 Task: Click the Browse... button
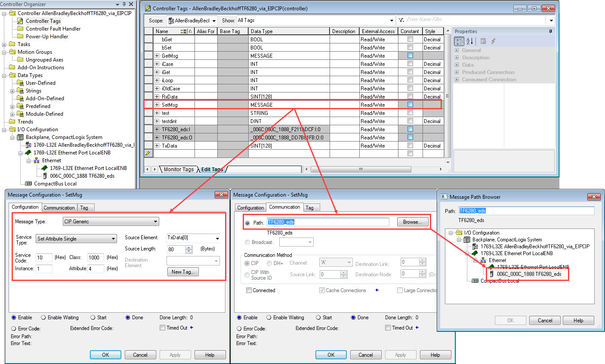[x=413, y=222]
